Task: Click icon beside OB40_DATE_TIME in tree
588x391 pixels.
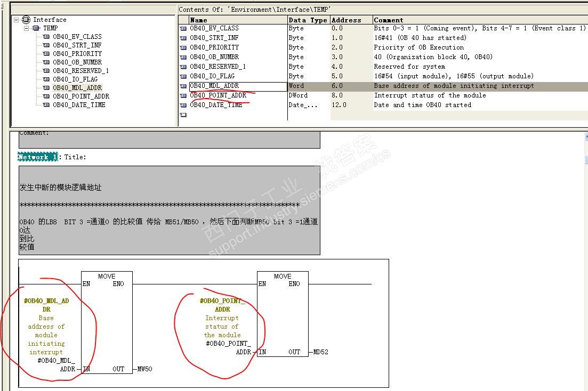Action: point(46,105)
